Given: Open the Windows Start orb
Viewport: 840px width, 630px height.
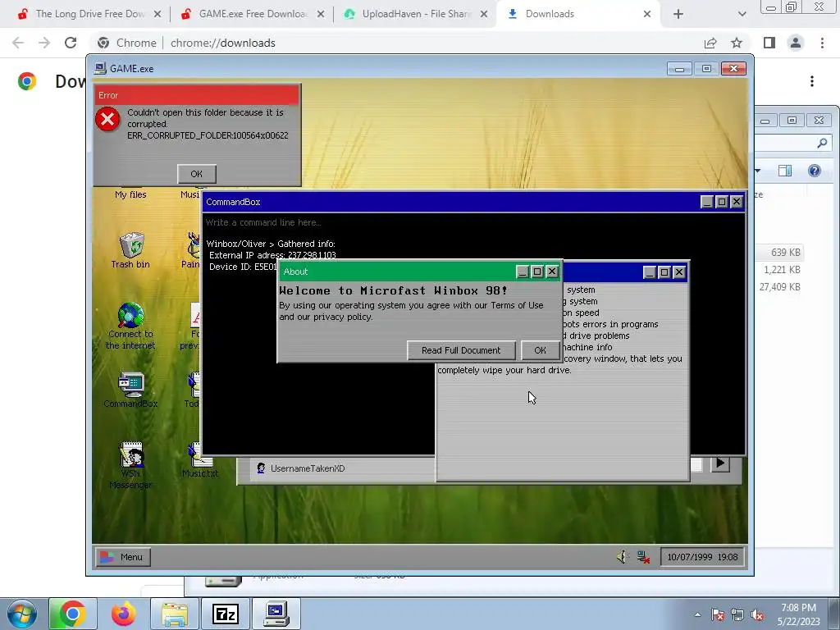Looking at the screenshot, I should (21, 614).
